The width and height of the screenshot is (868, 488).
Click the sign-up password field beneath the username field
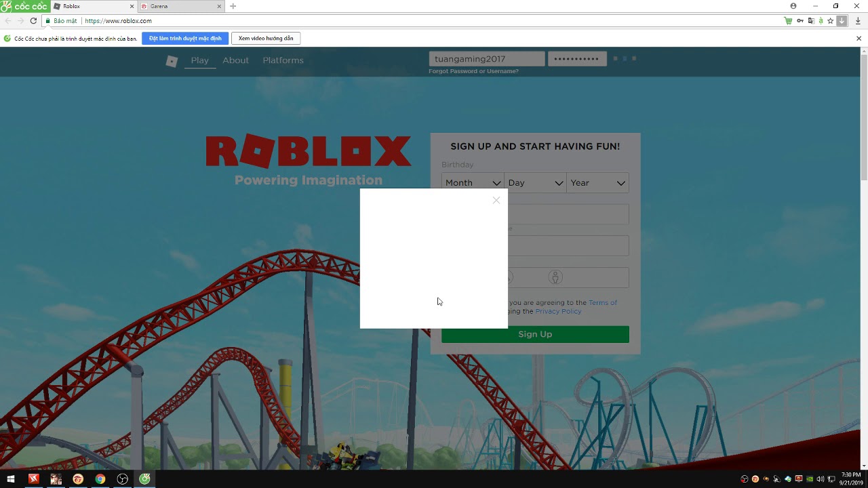coord(568,245)
